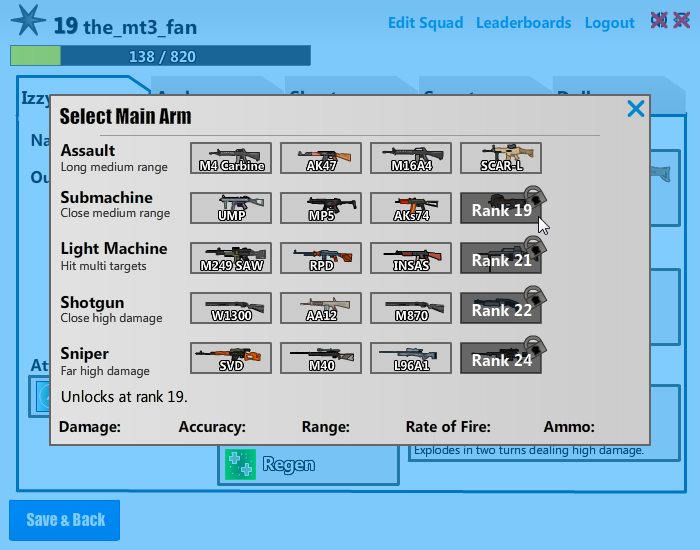Viewport: 700px width, 550px height.
Task: Click the 138 / 820 experience progress bar
Action: 160,56
